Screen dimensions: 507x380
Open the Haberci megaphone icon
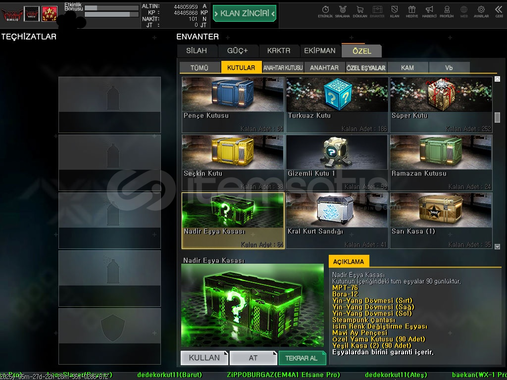point(429,11)
